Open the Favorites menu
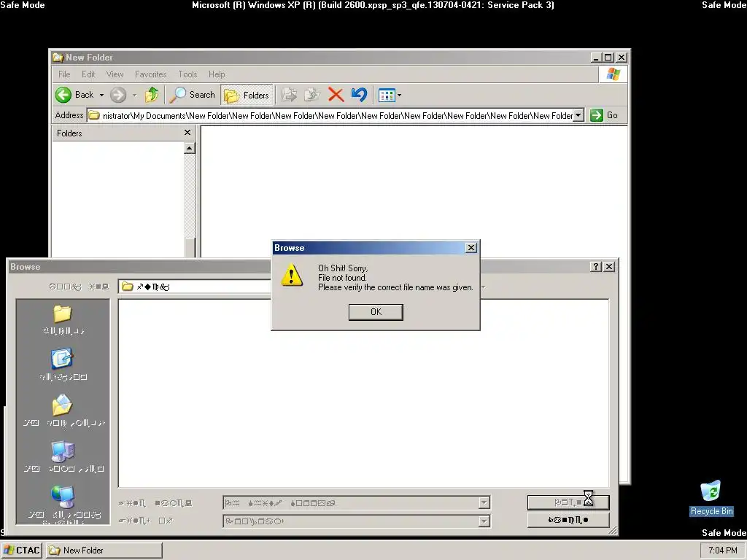This screenshot has height=560, width=747. coord(150,74)
